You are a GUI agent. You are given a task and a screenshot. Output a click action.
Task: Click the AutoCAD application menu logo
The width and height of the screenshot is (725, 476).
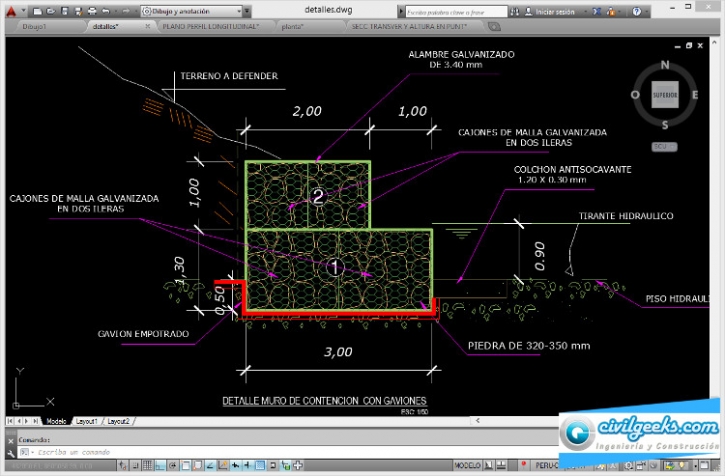point(10,11)
